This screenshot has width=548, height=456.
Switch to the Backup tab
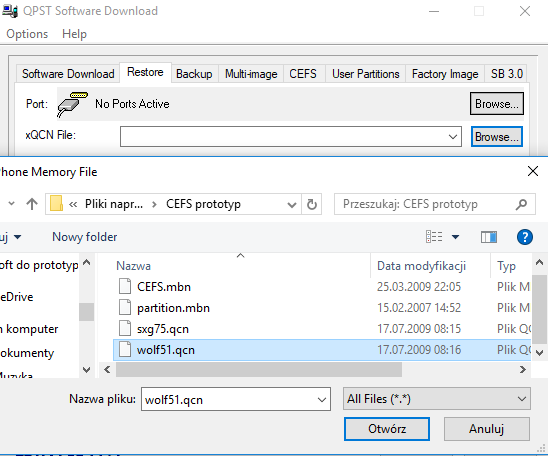click(194, 74)
